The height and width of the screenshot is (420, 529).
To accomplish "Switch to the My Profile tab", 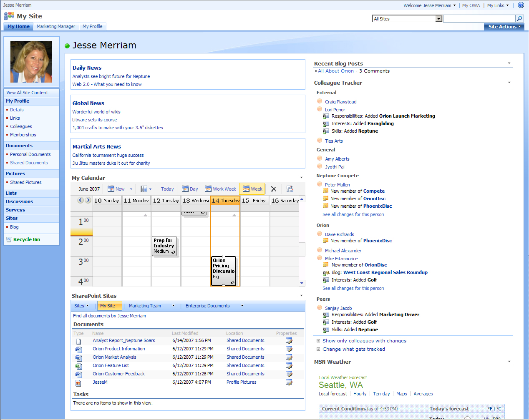I will pos(93,26).
